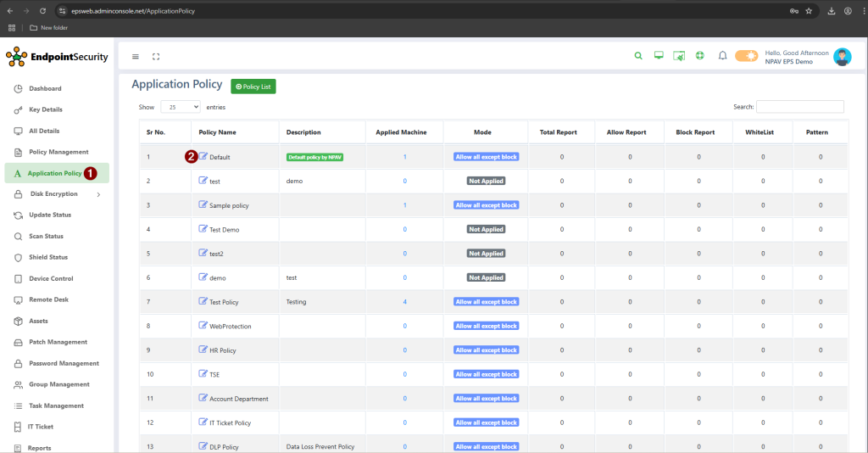The width and height of the screenshot is (868, 453).
Task: Click the edit icon for HR Policy
Action: (203, 350)
